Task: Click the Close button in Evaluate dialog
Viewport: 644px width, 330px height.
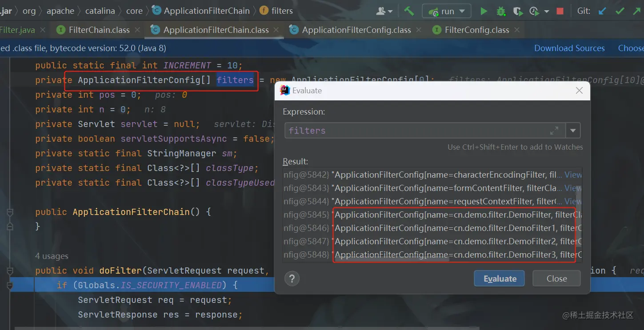Action: 556,278
